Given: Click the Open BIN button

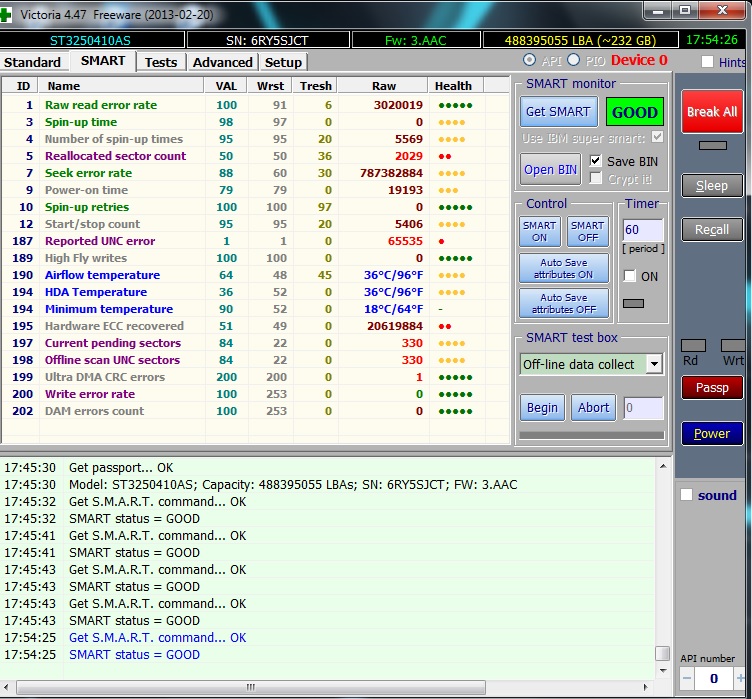Looking at the screenshot, I should tap(550, 169).
